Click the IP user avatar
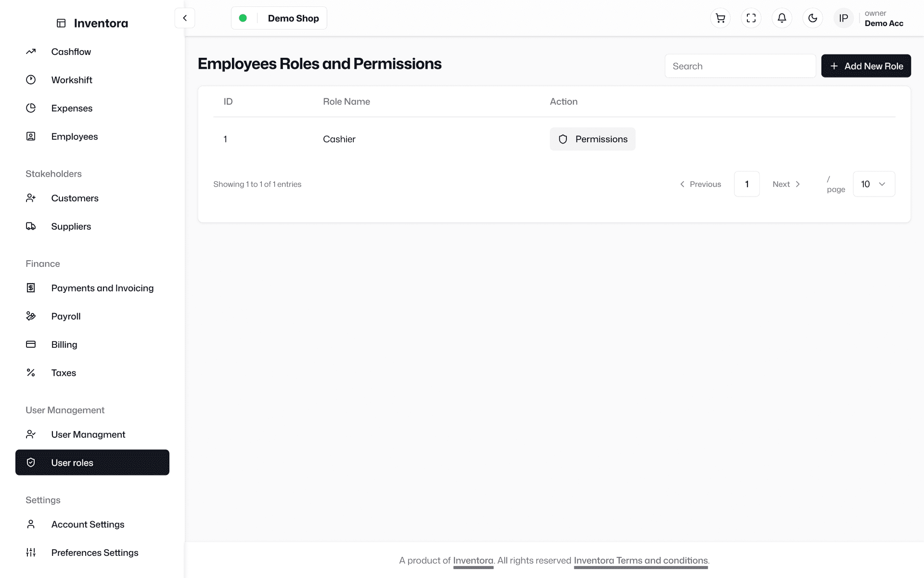The image size is (924, 578). [844, 18]
